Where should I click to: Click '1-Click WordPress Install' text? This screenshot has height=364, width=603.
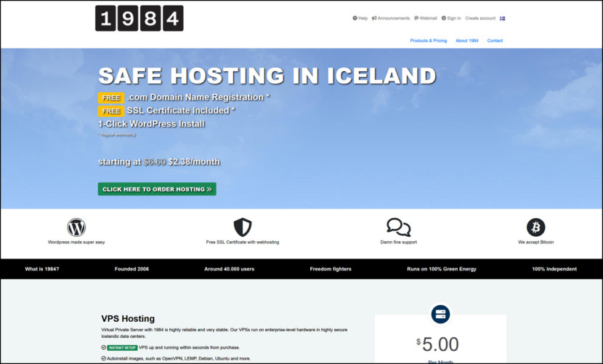[x=152, y=124]
